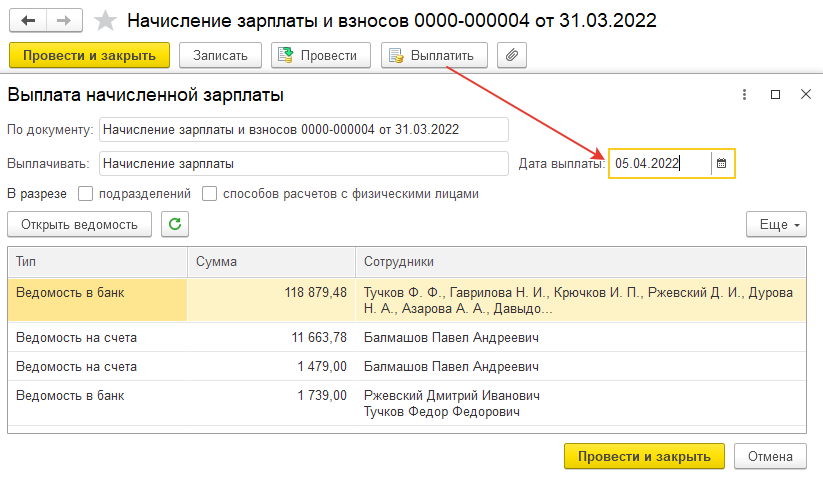Toggle "способов расчетов с физическими лицами" checkbox
Screen dimensions: 823x481
210,194
